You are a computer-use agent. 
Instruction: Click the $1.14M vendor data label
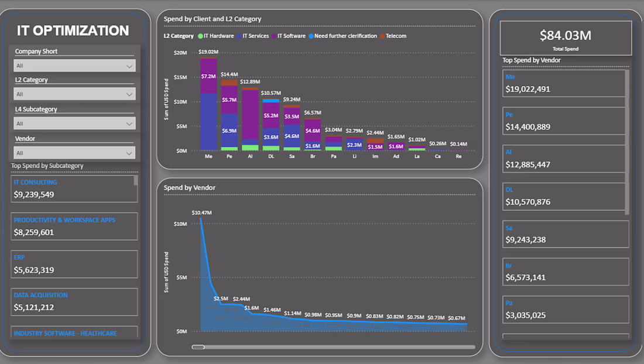tap(292, 314)
